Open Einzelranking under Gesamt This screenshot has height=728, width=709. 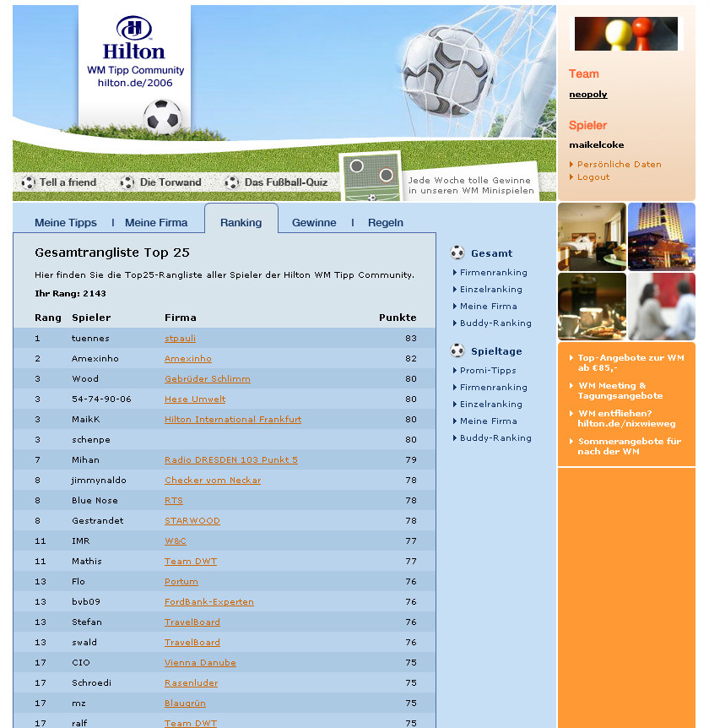[491, 289]
